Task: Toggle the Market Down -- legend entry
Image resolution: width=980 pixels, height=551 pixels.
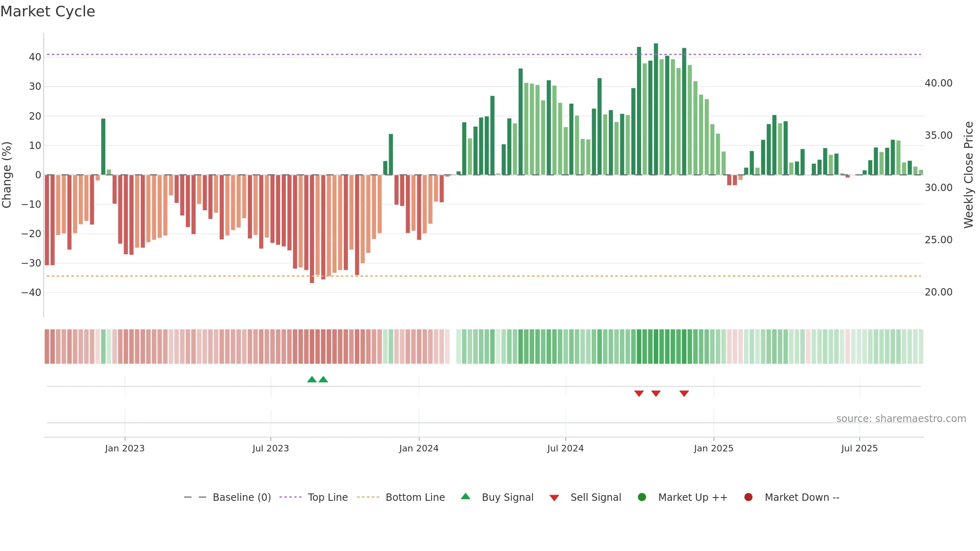Action: 792,497
